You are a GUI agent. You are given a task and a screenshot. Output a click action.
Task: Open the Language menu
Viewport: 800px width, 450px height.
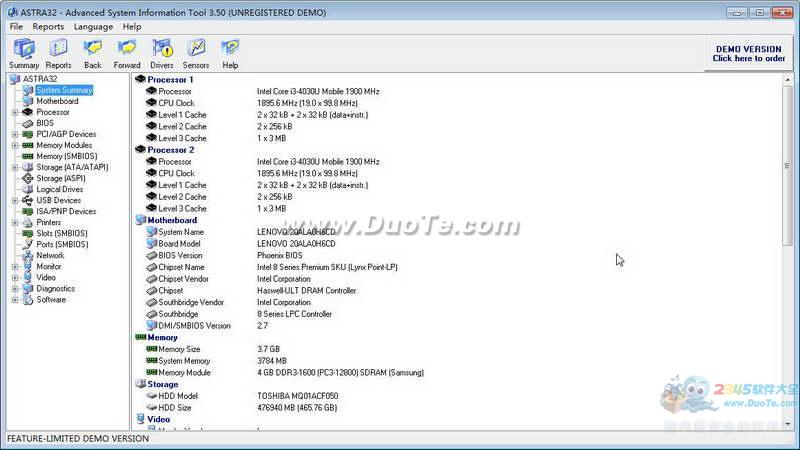[93, 27]
